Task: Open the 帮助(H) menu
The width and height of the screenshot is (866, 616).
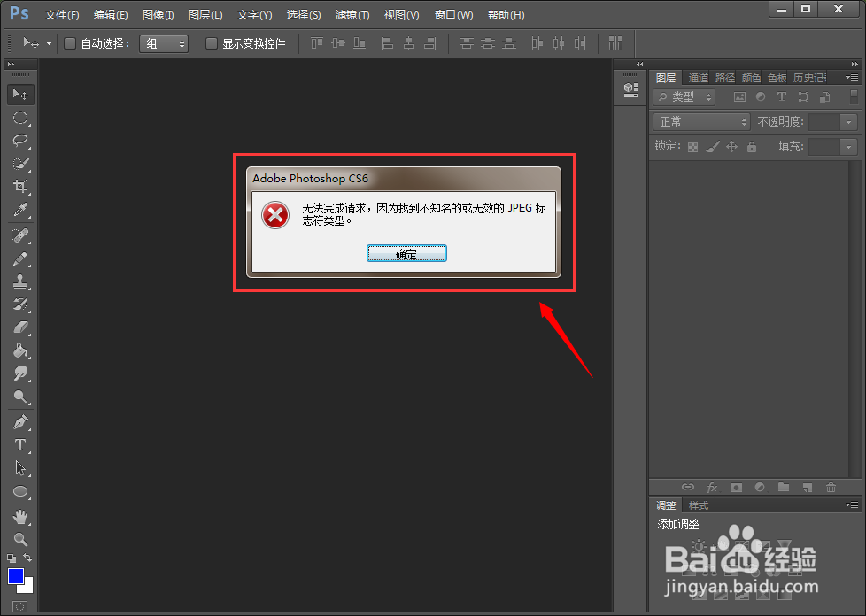Action: [506, 15]
